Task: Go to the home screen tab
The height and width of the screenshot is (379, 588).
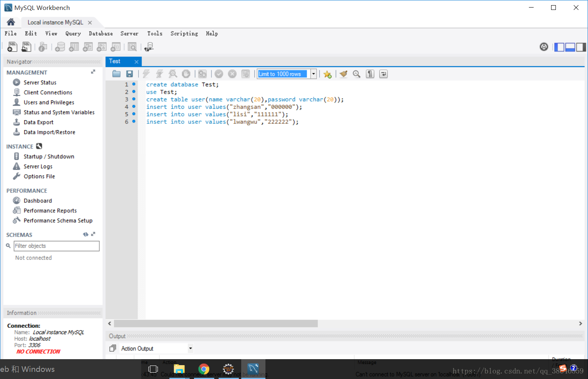Action: (x=11, y=22)
